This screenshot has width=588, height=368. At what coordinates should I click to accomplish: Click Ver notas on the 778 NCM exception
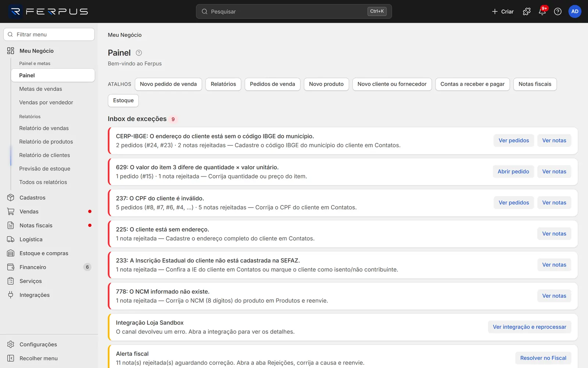pos(554,296)
